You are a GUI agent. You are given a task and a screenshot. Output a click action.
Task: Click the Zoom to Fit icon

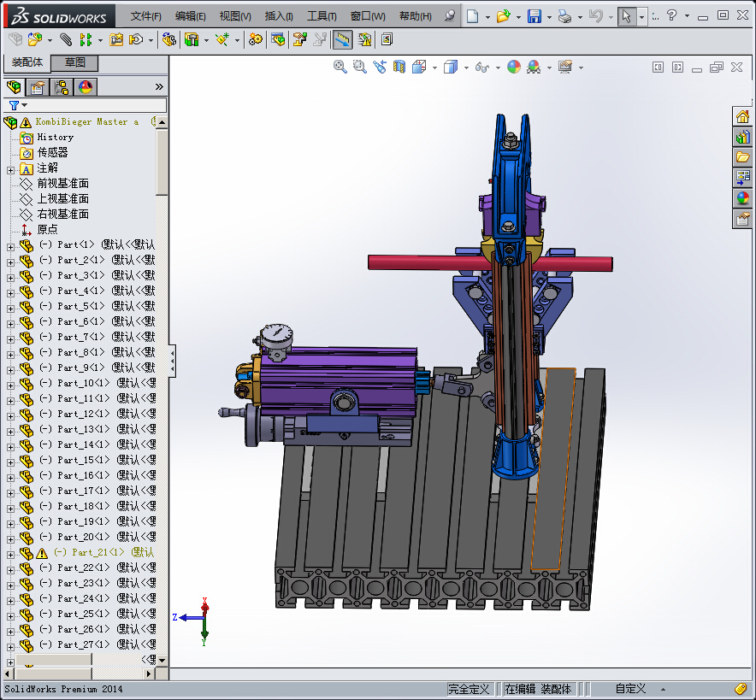pyautogui.click(x=340, y=67)
